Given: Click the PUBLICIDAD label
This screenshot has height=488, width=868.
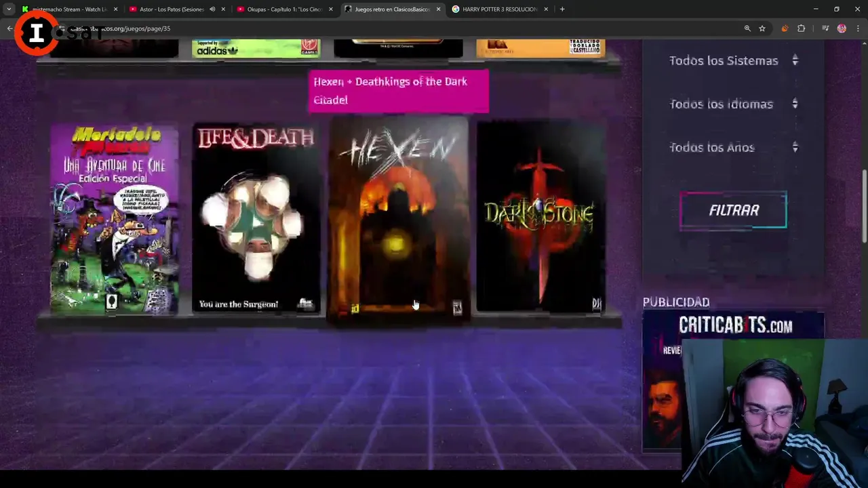Looking at the screenshot, I should coord(676,302).
